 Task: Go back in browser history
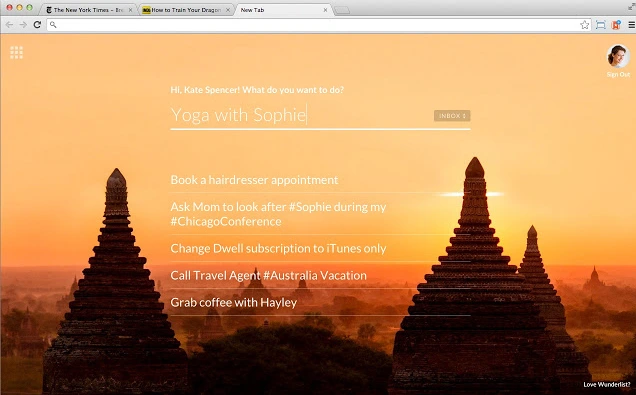coord(9,25)
